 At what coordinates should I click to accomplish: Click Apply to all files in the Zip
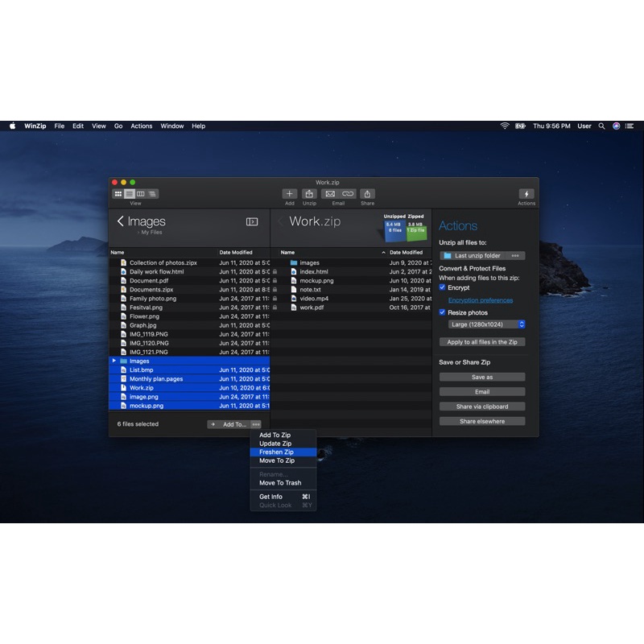coord(481,342)
